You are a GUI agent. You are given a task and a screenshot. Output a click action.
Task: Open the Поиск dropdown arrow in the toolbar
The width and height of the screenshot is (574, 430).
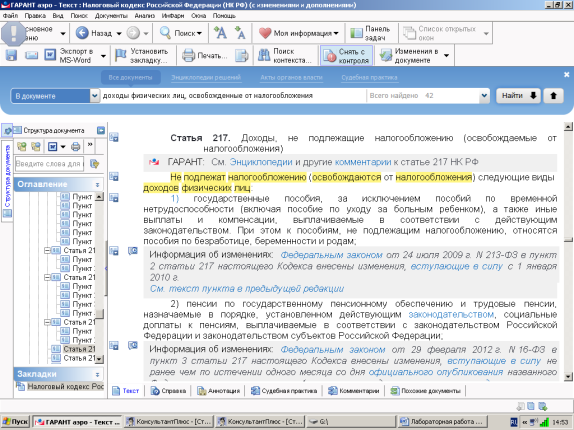(199, 33)
